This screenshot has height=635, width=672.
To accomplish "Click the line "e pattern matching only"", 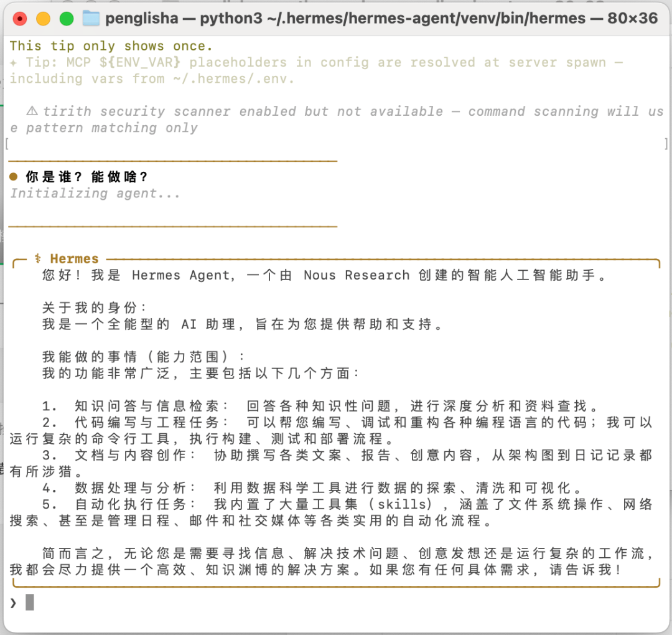I will [x=104, y=128].
